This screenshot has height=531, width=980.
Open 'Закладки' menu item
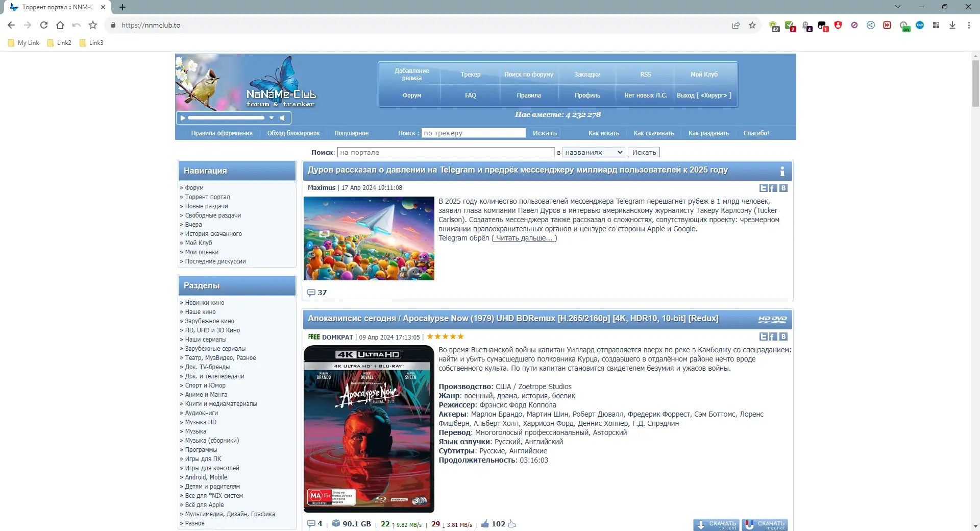coord(587,75)
